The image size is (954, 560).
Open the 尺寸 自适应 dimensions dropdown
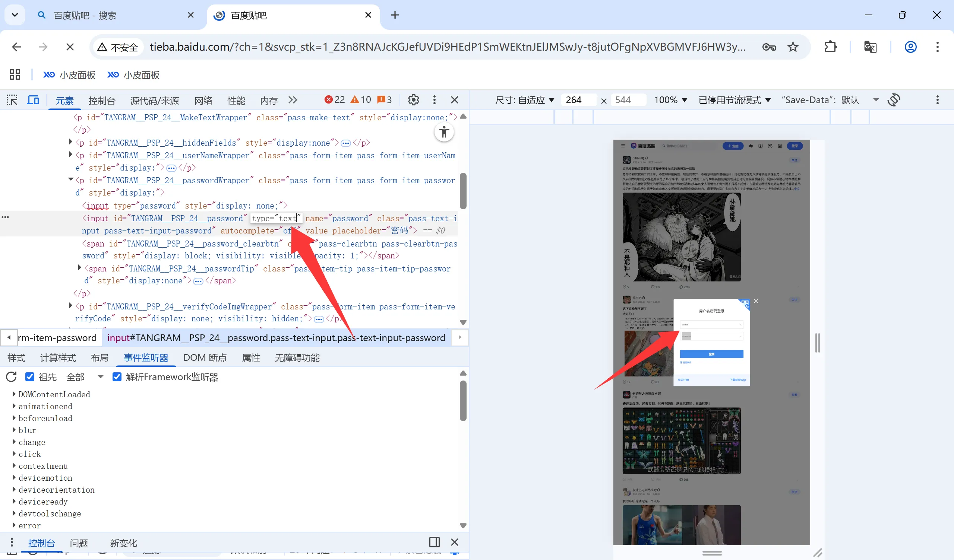point(524,100)
